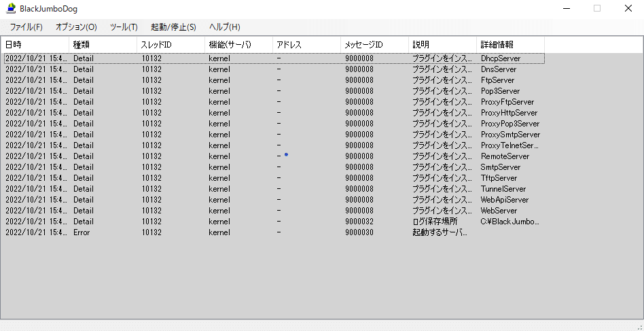Click message ID 9000030 cell

tap(359, 232)
